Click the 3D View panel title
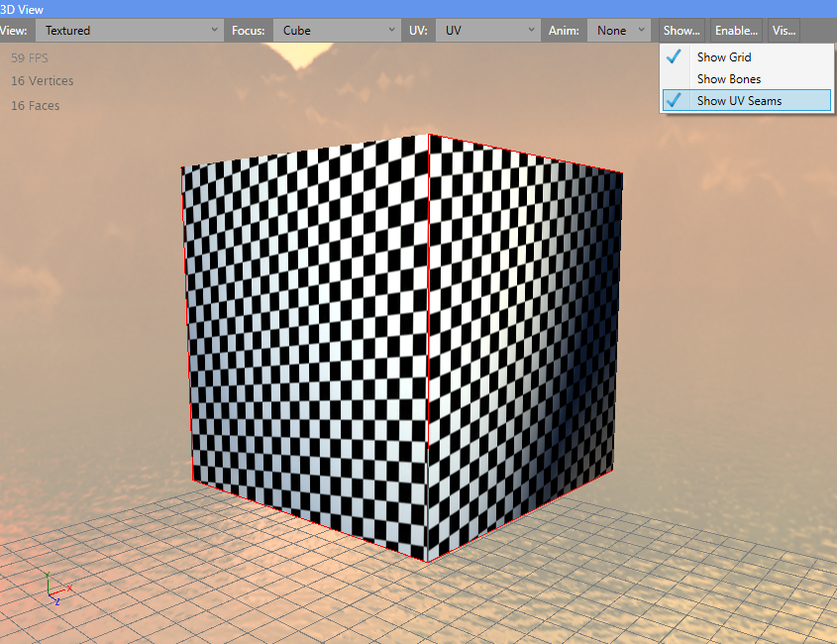 [22, 9]
